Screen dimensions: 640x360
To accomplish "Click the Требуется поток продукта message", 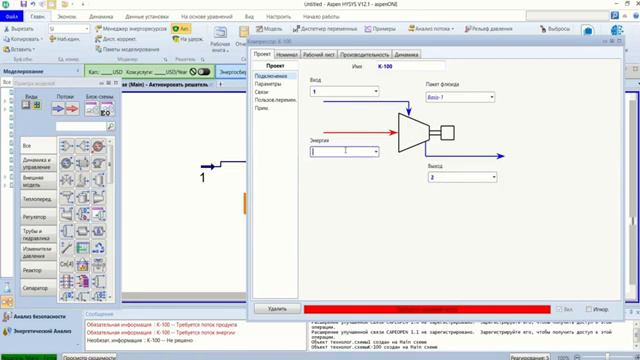I will (x=162, y=325).
